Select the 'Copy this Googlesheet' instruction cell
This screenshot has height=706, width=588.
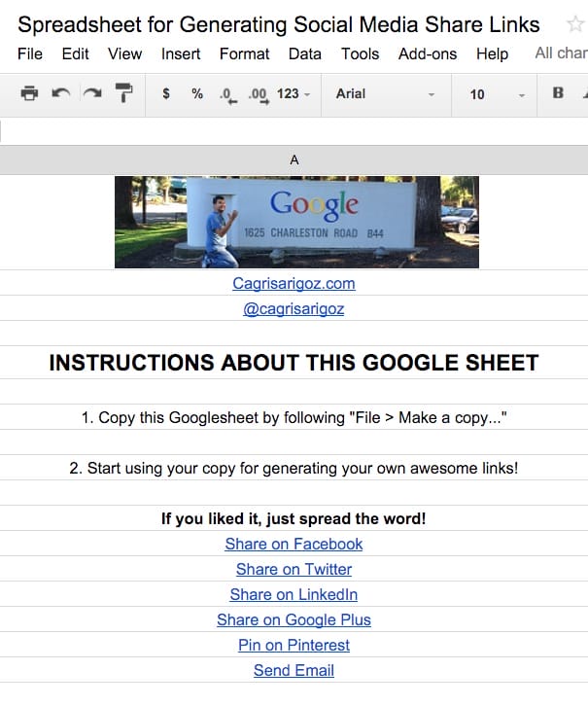[x=294, y=417]
